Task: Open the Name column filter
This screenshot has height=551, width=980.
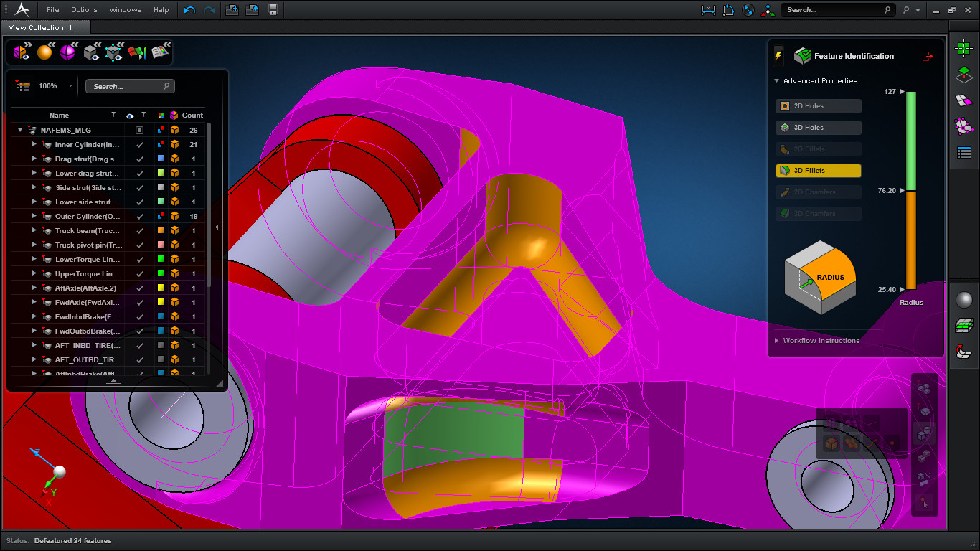Action: coord(113,115)
